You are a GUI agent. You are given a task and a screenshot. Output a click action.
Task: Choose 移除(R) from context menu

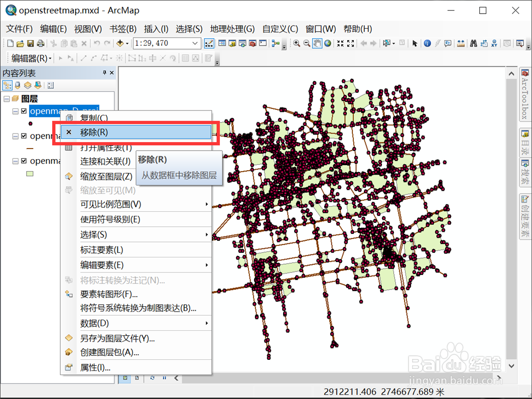coord(136,132)
